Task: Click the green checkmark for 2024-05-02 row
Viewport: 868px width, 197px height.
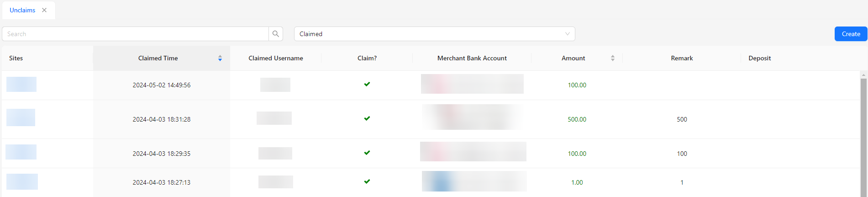Action: tap(367, 84)
